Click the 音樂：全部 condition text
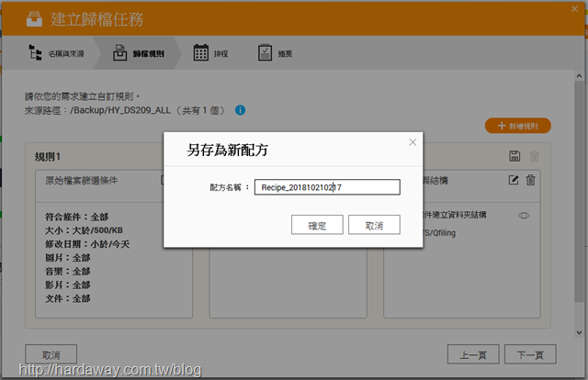The width and height of the screenshot is (588, 380). pyautogui.click(x=67, y=272)
